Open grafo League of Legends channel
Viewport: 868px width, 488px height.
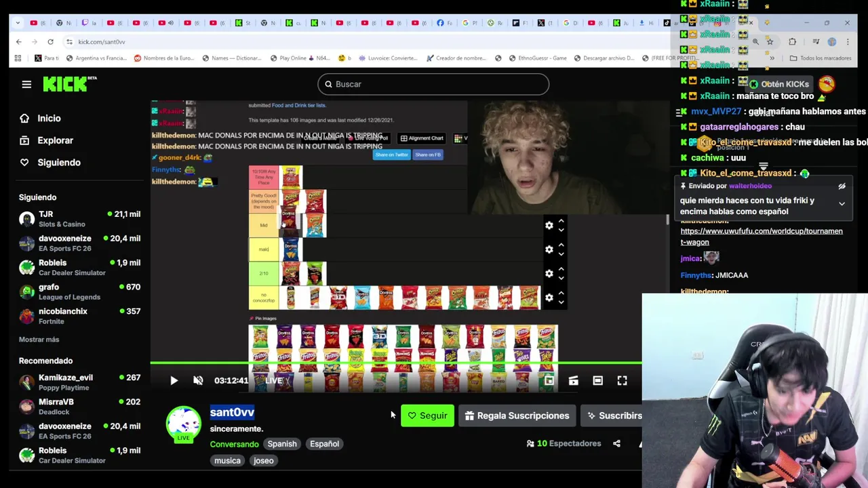[x=79, y=291]
